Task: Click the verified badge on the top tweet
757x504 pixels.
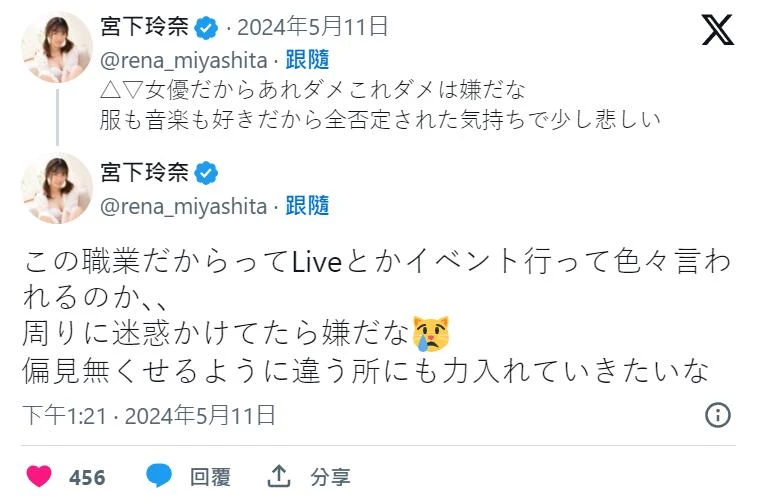Action: click(x=206, y=28)
